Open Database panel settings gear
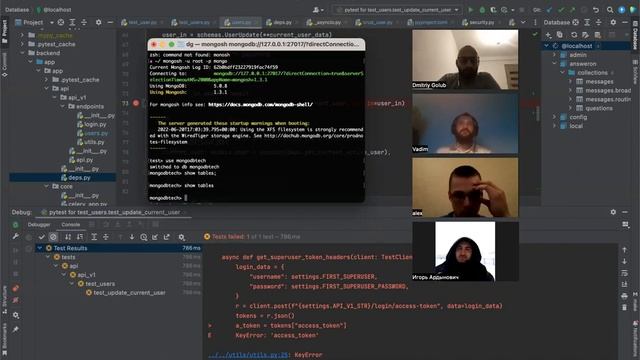The height and width of the screenshot is (360, 640). [613, 22]
